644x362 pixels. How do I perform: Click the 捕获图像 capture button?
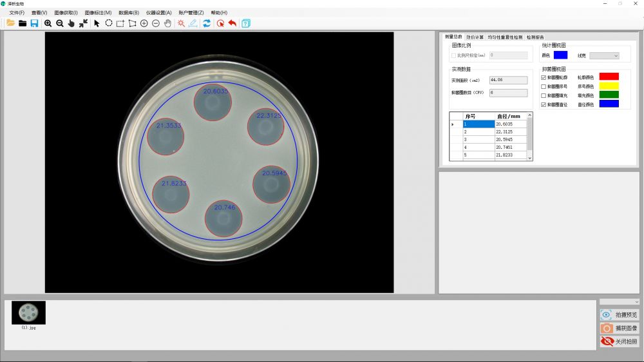pyautogui.click(x=620, y=329)
